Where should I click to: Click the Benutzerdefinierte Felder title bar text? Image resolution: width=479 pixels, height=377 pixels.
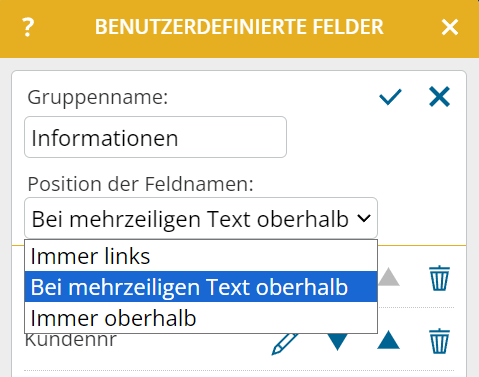[x=239, y=27]
